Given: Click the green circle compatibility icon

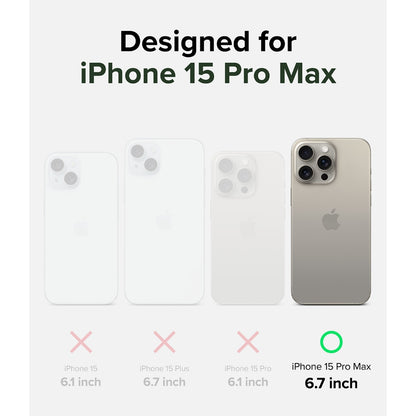Looking at the screenshot, I should (331, 342).
